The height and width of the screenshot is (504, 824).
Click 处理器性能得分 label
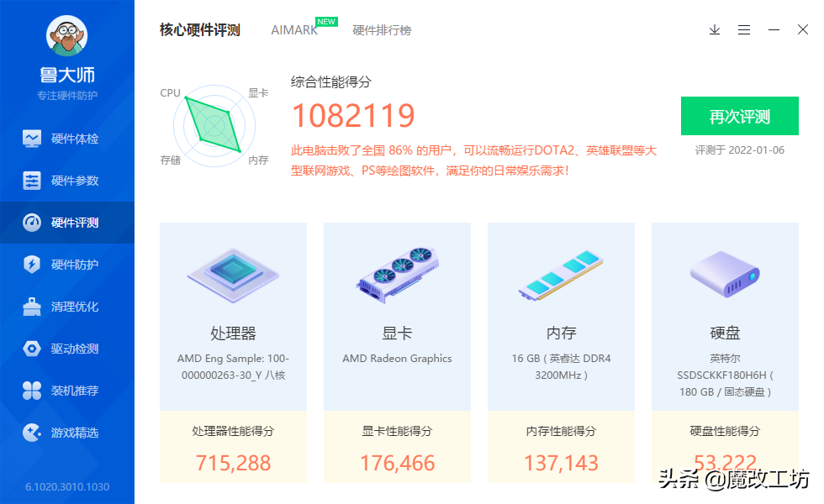click(234, 431)
